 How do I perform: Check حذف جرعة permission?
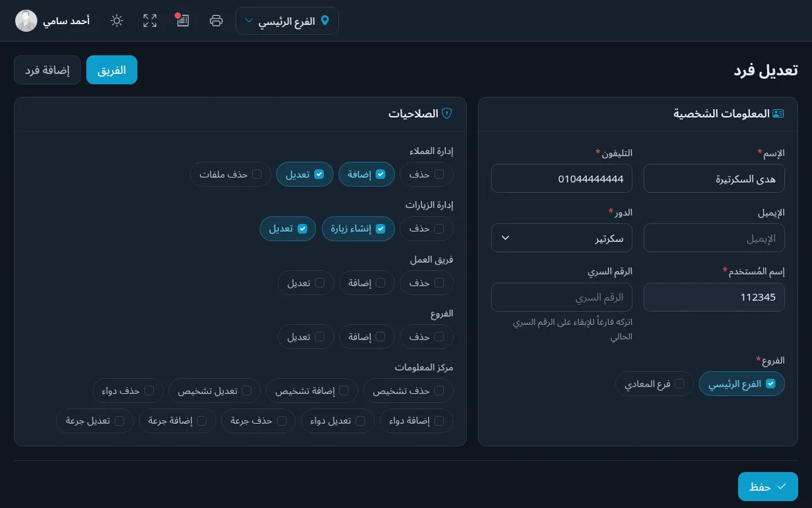click(x=282, y=420)
